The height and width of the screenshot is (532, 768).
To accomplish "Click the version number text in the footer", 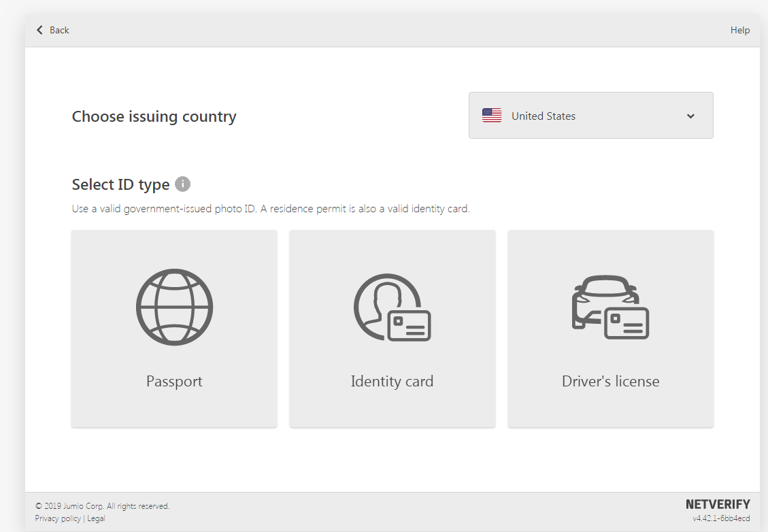I will [x=721, y=518].
